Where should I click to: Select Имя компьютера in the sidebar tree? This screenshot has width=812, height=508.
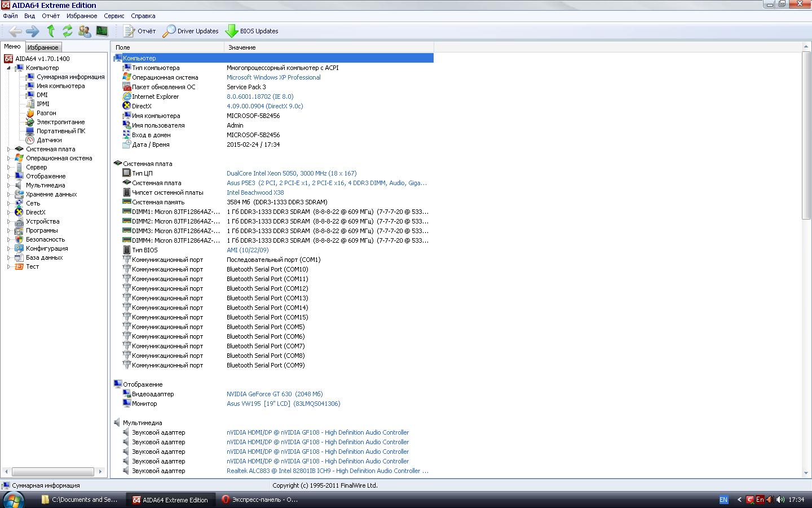point(60,86)
